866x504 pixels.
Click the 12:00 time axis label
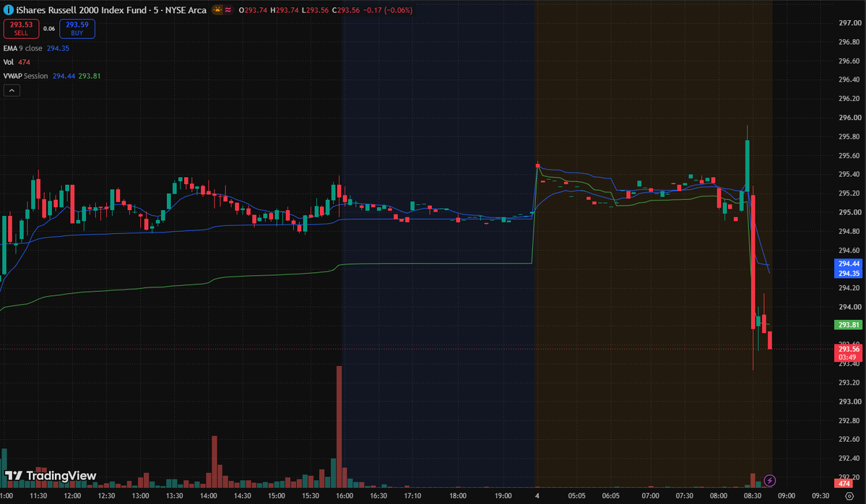coord(72,496)
